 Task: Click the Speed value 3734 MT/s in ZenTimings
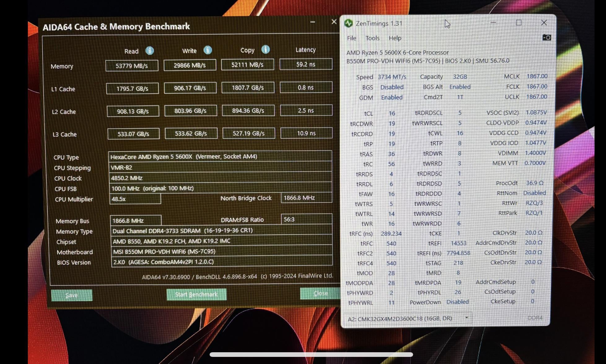tap(392, 77)
